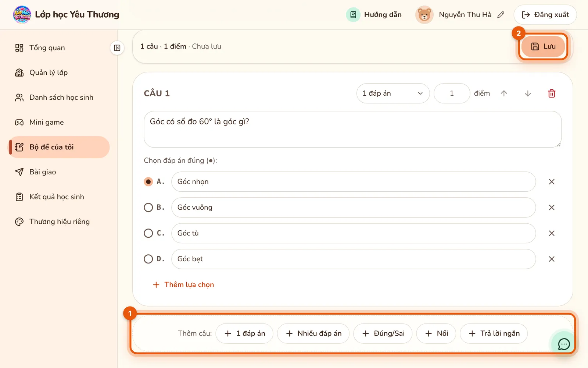Open Kết quả học sinh
The image size is (588, 368).
(x=59, y=197)
